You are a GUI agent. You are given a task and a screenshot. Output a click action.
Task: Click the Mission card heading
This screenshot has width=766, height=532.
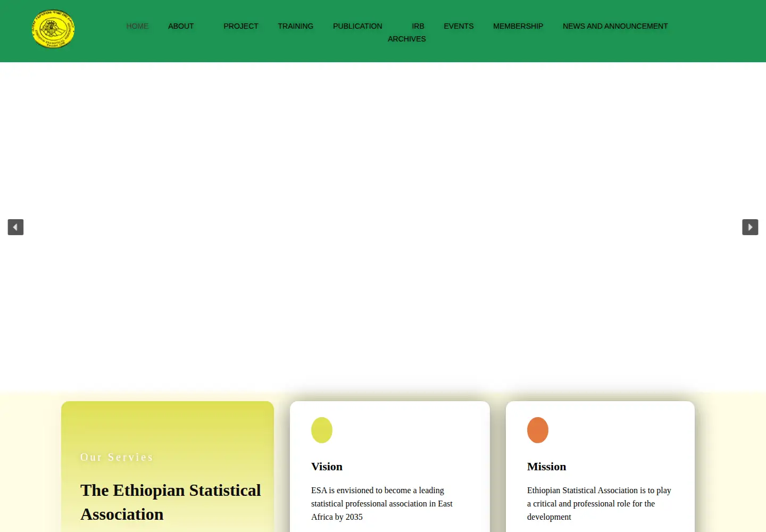(546, 467)
